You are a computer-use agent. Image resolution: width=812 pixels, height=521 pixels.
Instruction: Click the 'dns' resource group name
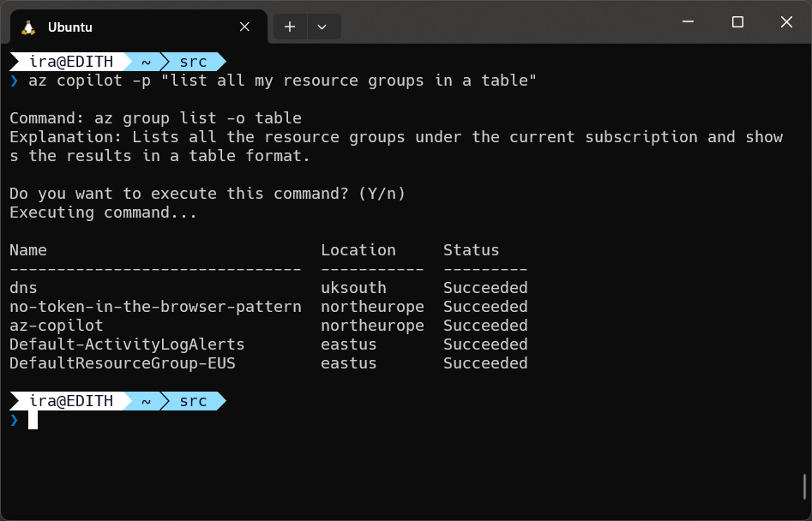[24, 288]
